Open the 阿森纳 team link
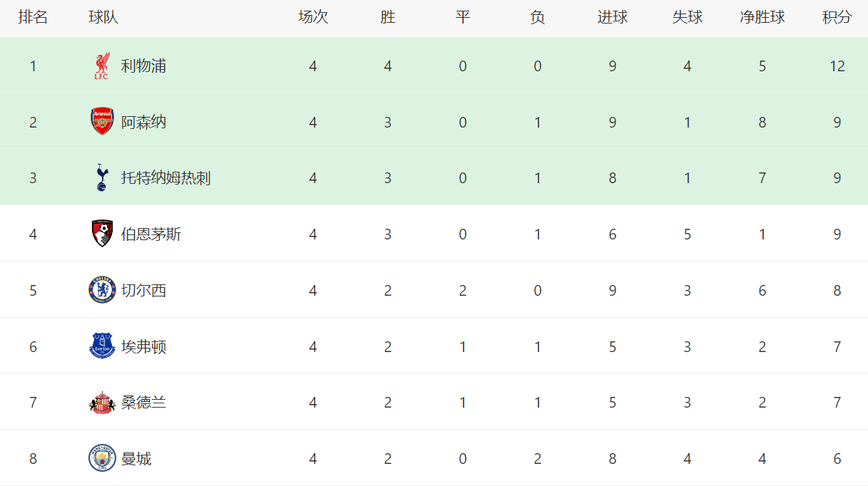This screenshot has width=868, height=486. click(143, 122)
